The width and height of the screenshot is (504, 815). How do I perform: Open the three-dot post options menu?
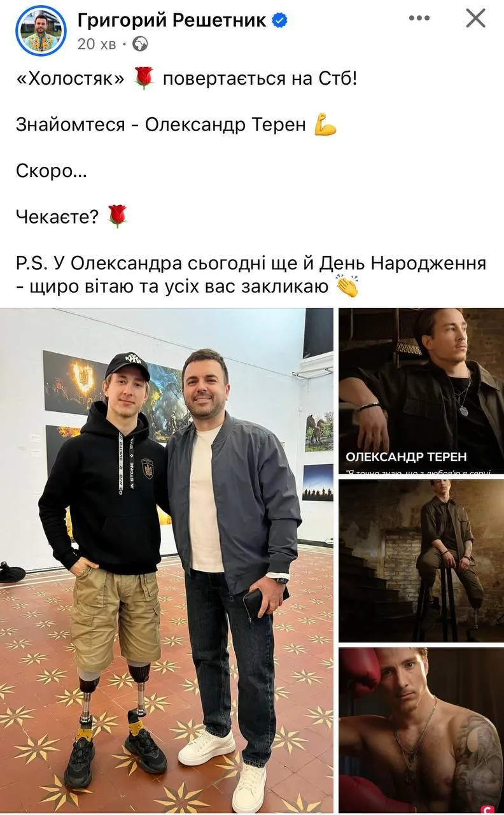pyautogui.click(x=419, y=18)
